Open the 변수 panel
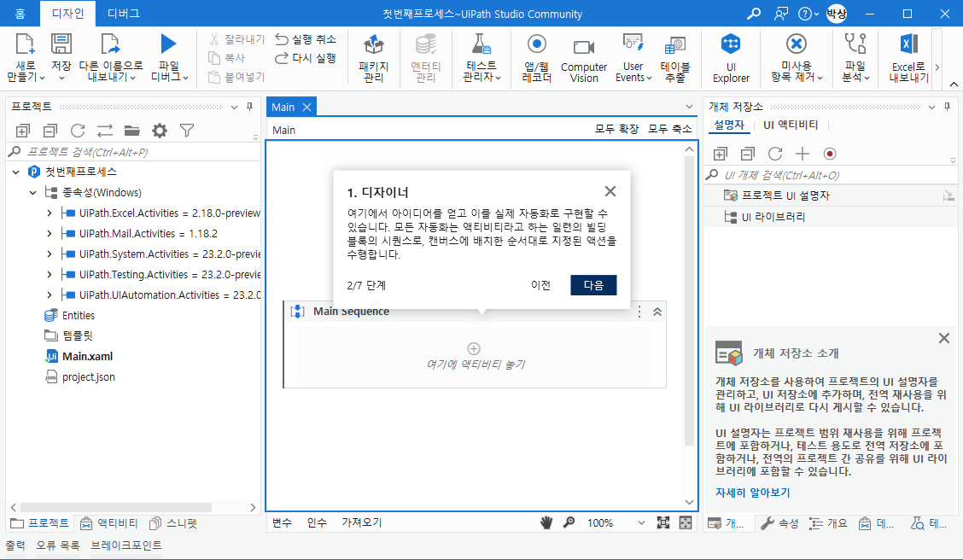Screen dimensions: 963x560 (282, 522)
